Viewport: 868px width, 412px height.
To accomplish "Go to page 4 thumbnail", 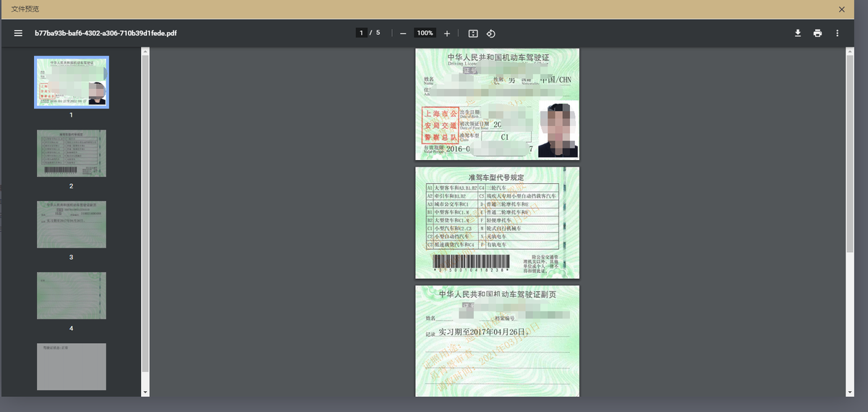I will pyautogui.click(x=72, y=295).
